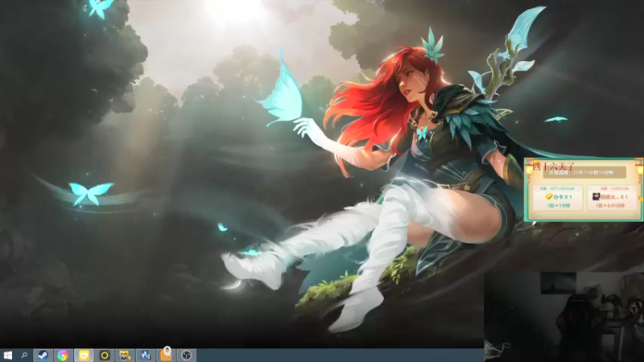Open the yellow smiling-face taskbar app
Viewport: 644px width, 362px height.
pos(84,355)
